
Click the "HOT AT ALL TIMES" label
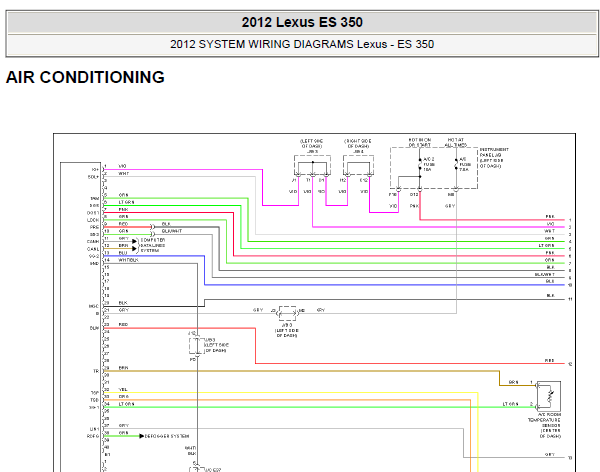point(456,143)
